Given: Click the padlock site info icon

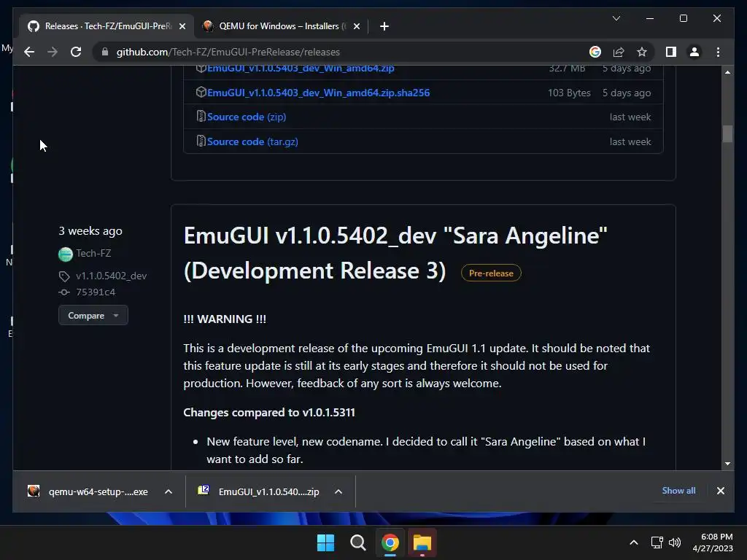Looking at the screenshot, I should [105, 52].
